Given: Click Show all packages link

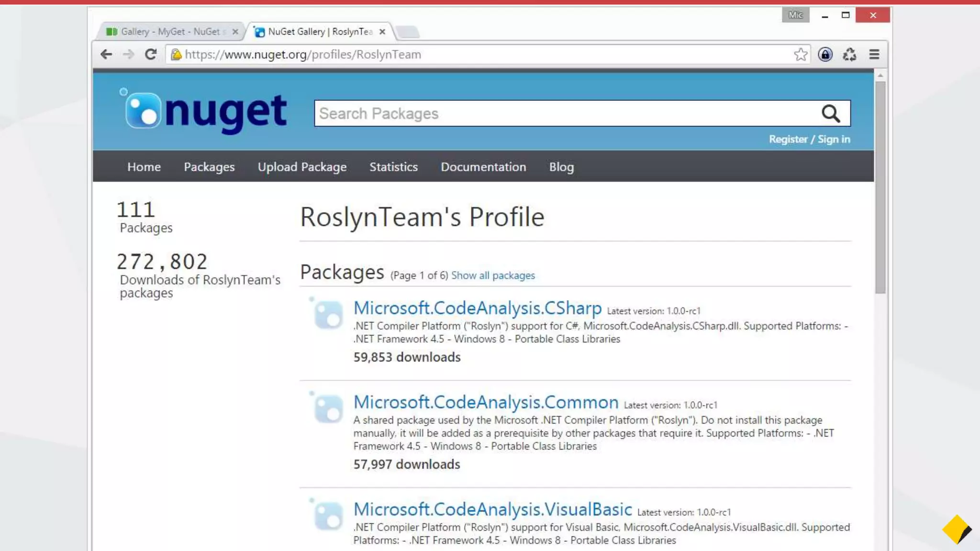Looking at the screenshot, I should pyautogui.click(x=493, y=275).
